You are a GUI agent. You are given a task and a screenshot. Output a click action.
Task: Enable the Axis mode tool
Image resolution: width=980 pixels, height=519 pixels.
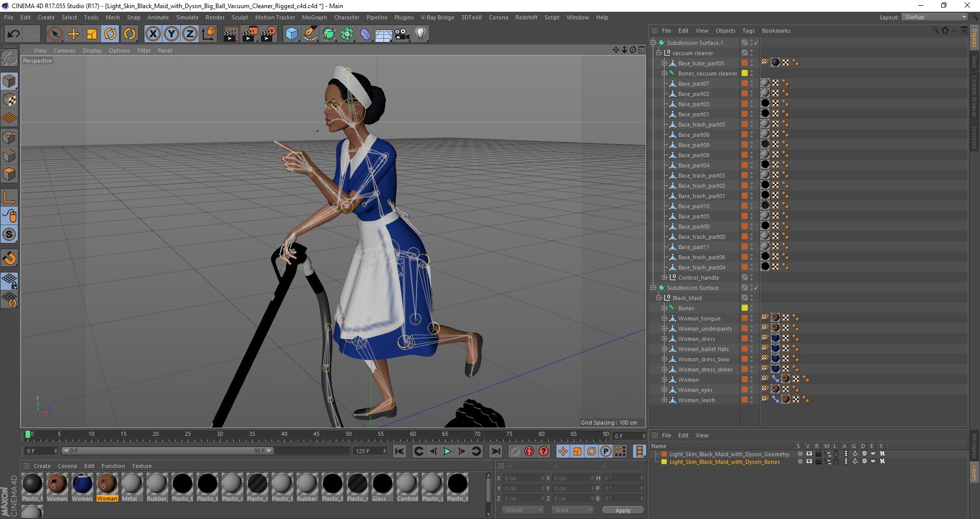[x=9, y=197]
